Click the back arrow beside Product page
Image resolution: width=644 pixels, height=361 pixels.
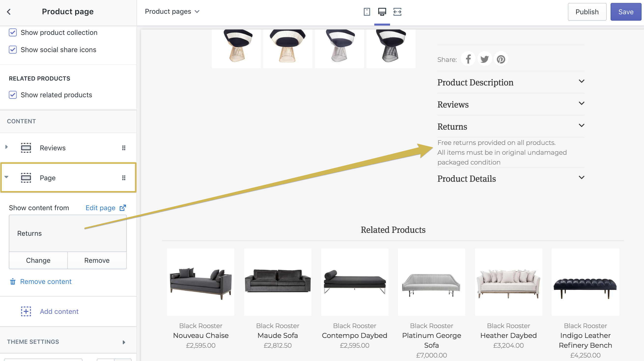click(x=9, y=12)
